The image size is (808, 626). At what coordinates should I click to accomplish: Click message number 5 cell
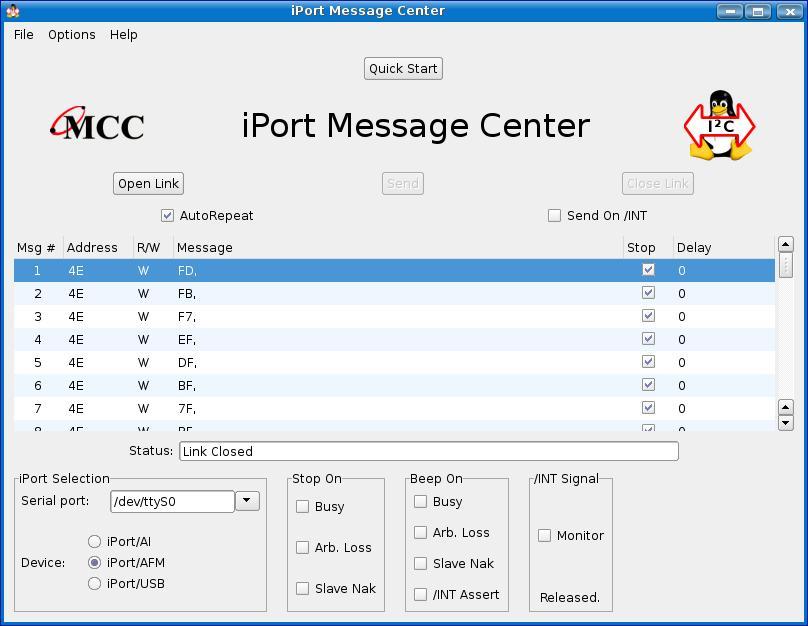pyautogui.click(x=38, y=363)
